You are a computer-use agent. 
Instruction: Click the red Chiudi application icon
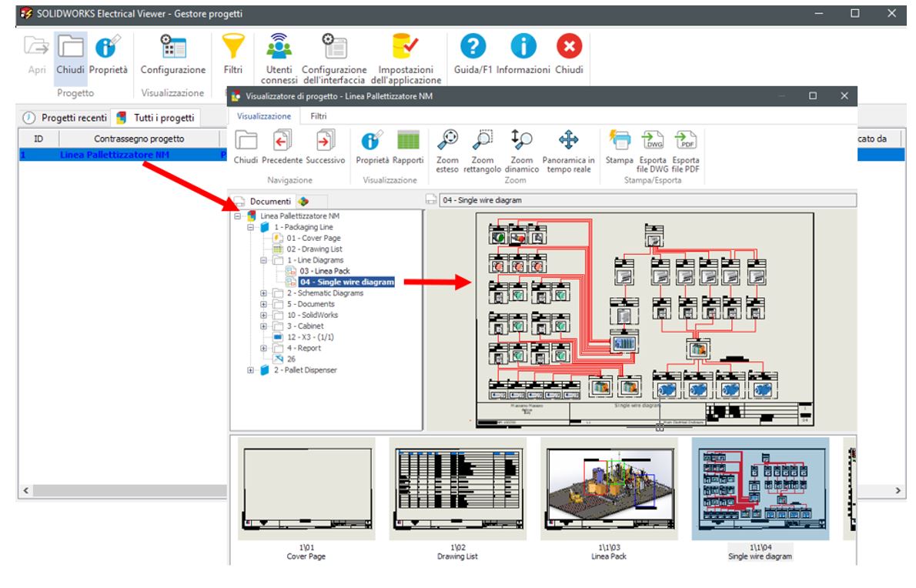point(569,46)
